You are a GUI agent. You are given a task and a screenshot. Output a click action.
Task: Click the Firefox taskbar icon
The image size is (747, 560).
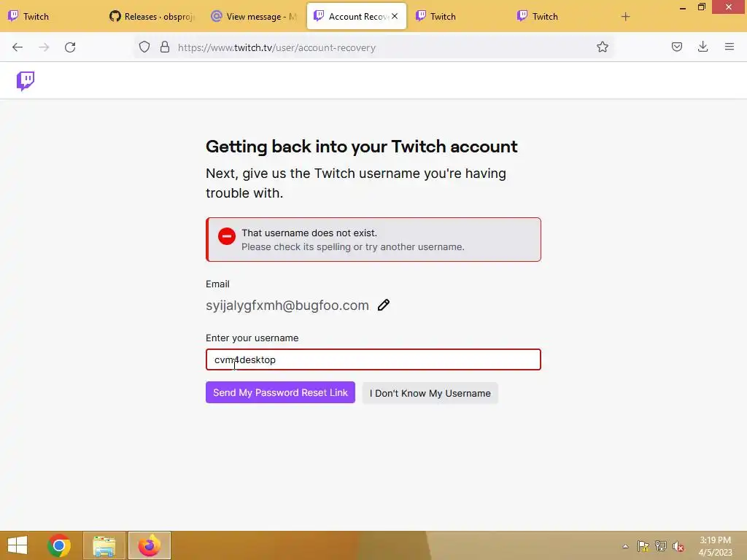point(150,545)
